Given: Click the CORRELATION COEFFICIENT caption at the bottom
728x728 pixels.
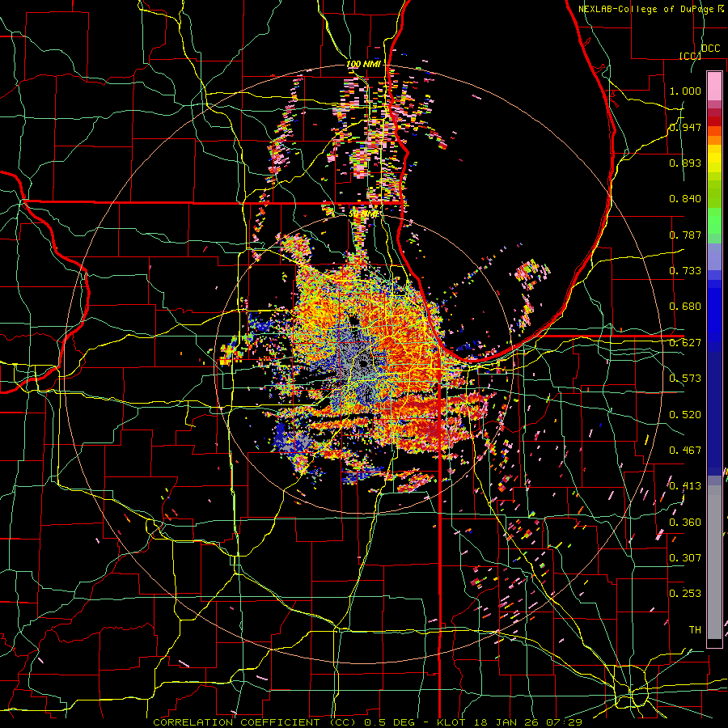Looking at the screenshot, I should tap(367, 722).
